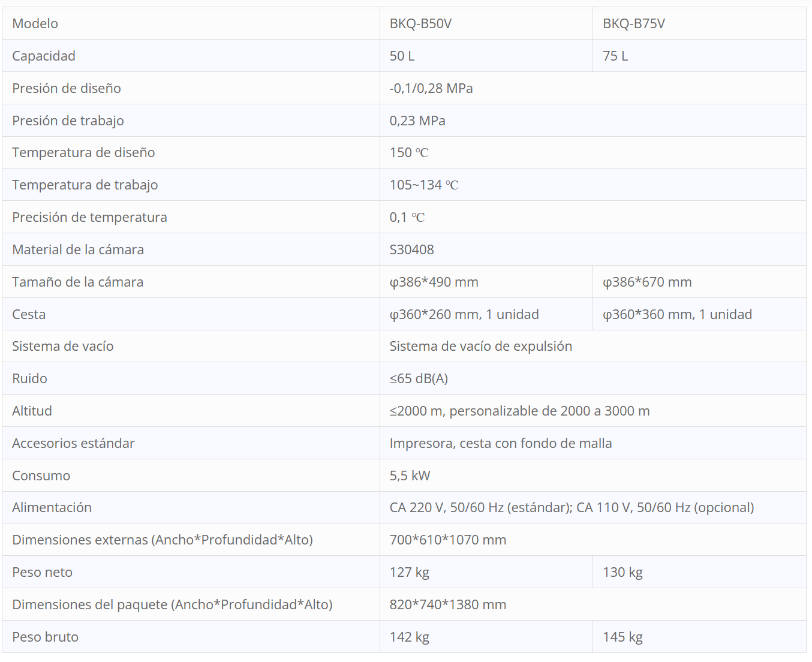
Task: Select the 130 kg net weight value
Action: [622, 573]
